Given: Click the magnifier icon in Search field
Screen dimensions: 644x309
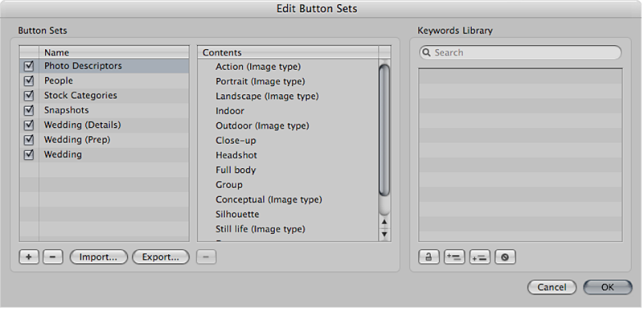Looking at the screenshot, I should pos(427,53).
